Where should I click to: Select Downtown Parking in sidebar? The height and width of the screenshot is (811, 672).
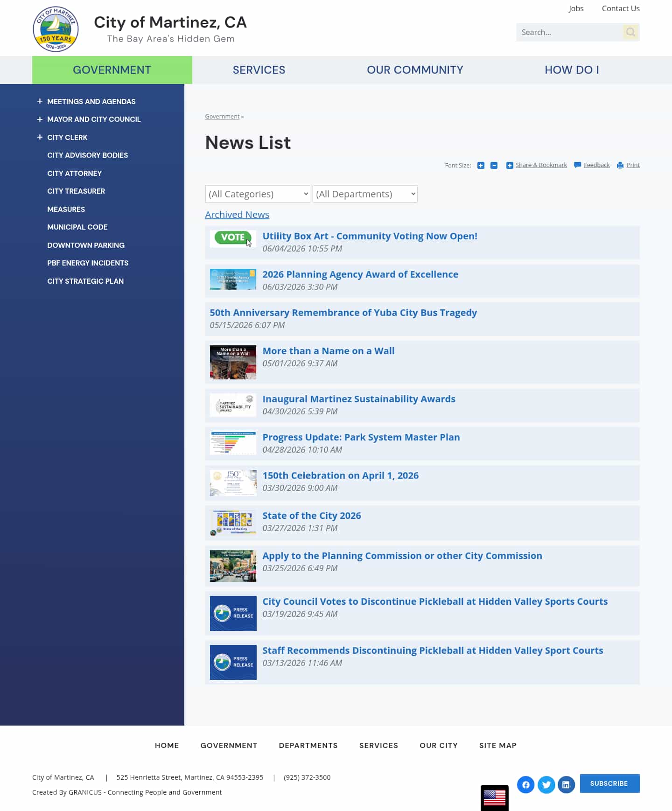point(86,245)
